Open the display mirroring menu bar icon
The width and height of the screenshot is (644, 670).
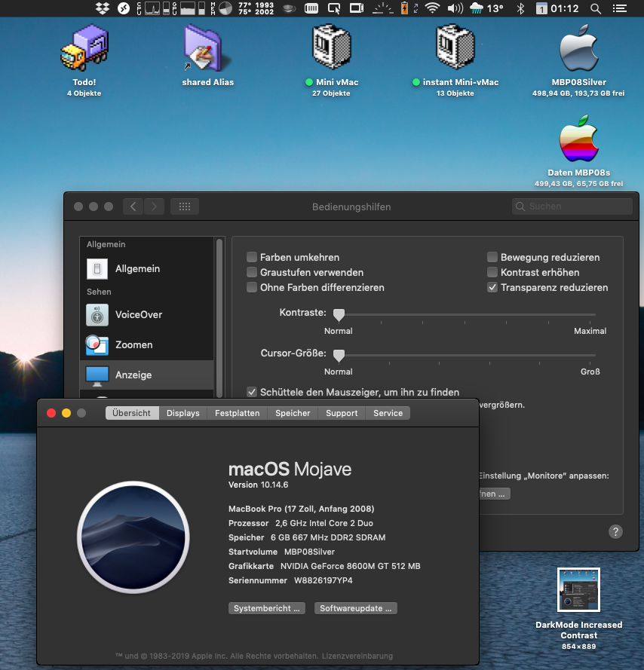point(356,8)
